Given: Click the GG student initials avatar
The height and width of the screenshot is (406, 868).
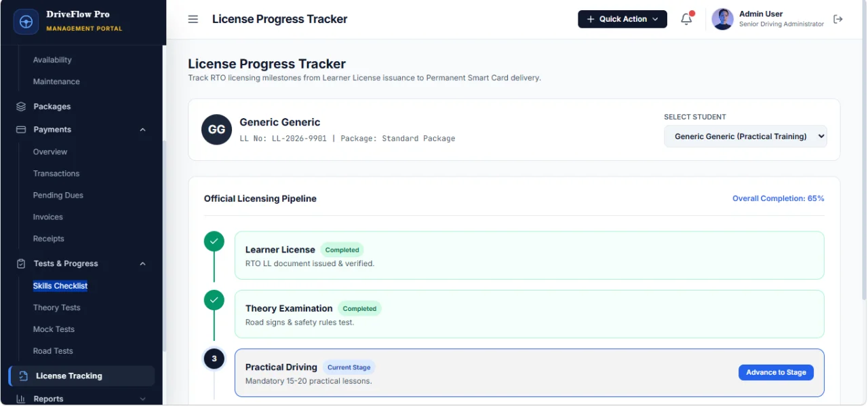Looking at the screenshot, I should pyautogui.click(x=216, y=130).
